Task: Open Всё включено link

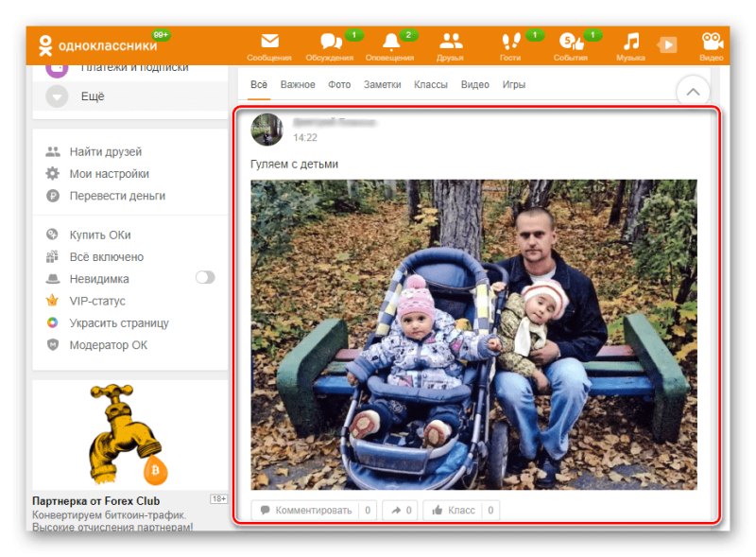Action: coord(107,257)
